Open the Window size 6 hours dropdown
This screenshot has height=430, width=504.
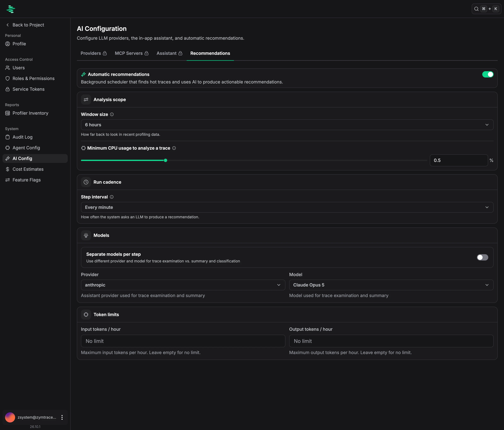click(287, 125)
